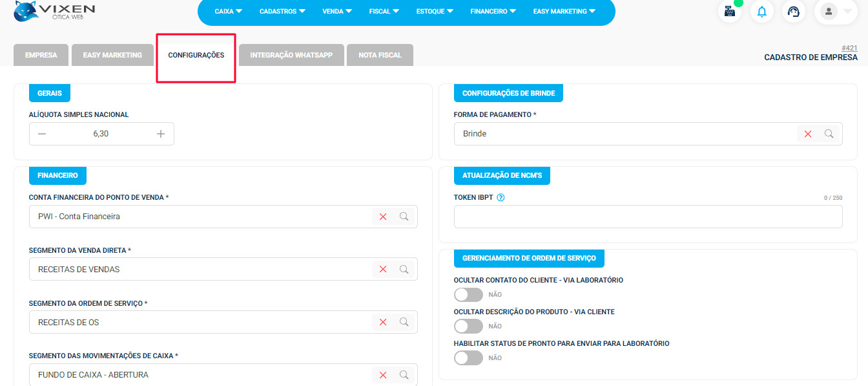Click the Vixen Otica Web logo
Image resolution: width=868 pixels, height=386 pixels.
click(x=55, y=12)
